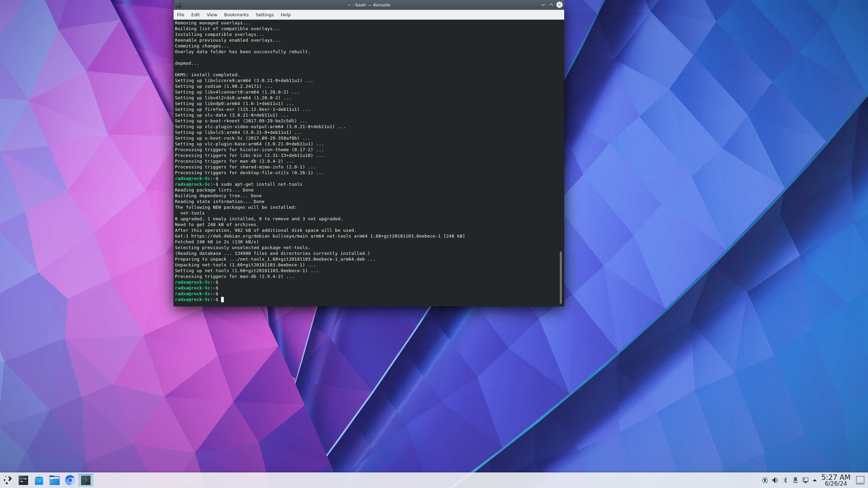Open the Dolphin file manager
This screenshot has height=488, width=868.
tap(54, 480)
